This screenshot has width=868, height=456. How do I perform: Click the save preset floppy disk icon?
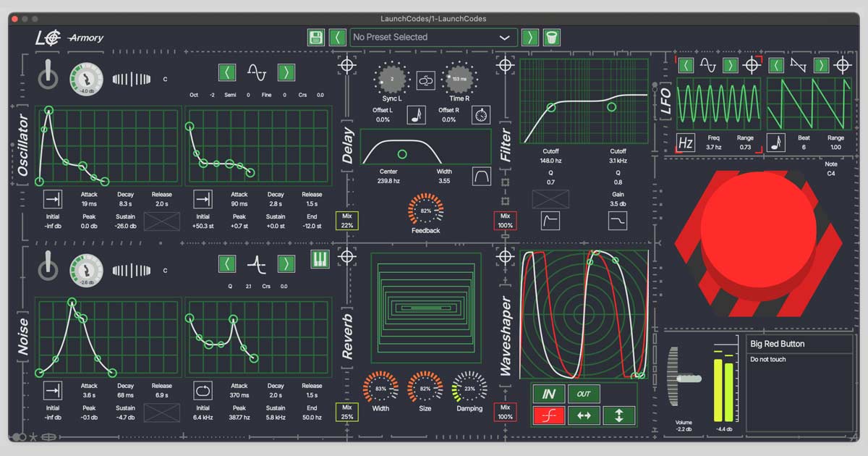(x=316, y=38)
